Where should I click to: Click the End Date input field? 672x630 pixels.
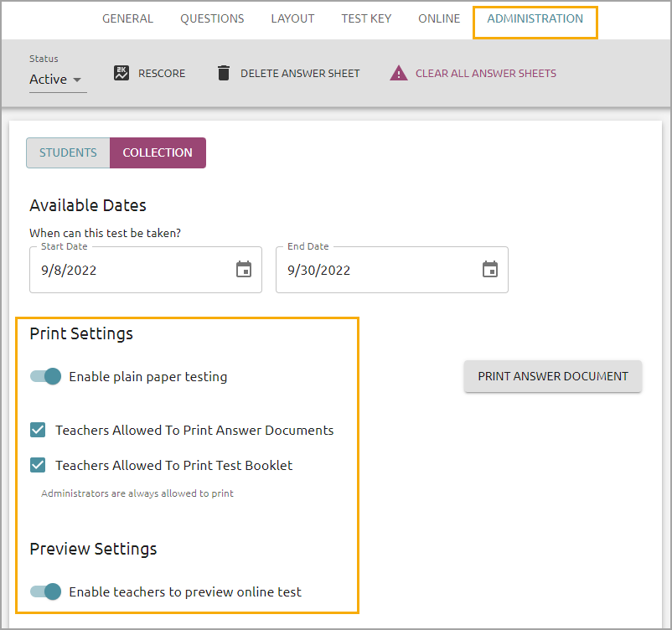391,270
